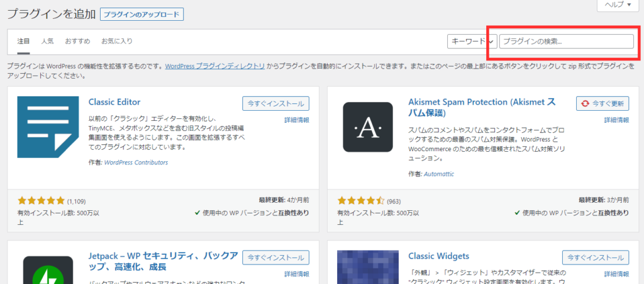Open 詳細情報 for Classic Editor

(297, 120)
